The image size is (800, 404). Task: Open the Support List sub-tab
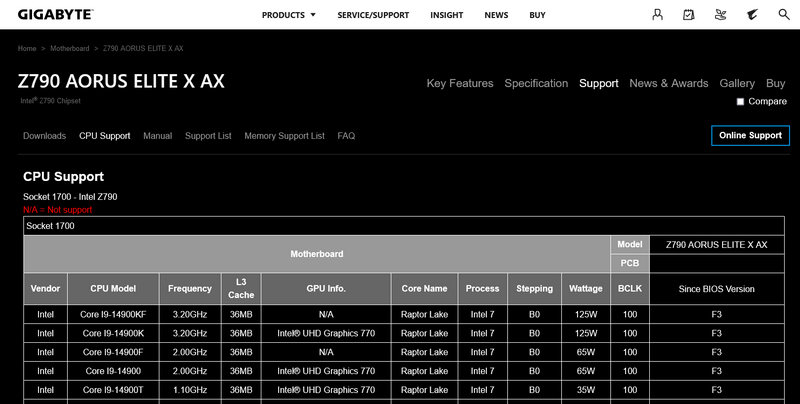tap(208, 136)
